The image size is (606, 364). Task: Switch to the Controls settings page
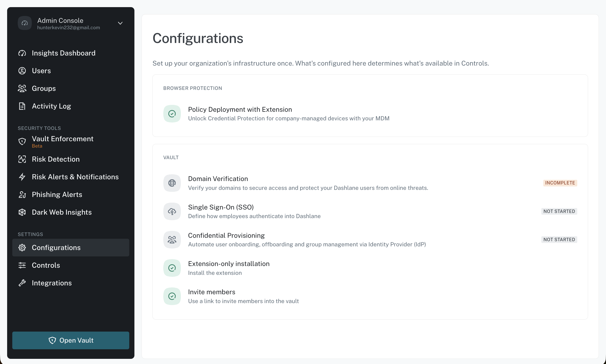[71, 265]
